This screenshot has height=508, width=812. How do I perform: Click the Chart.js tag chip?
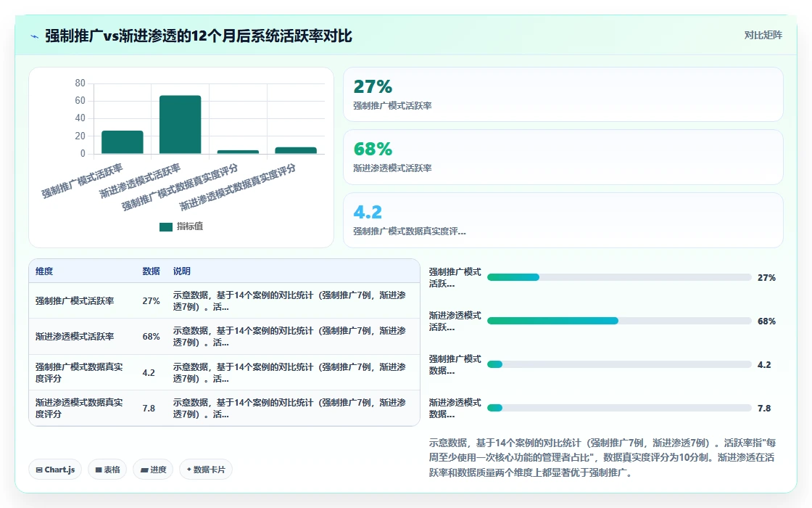pyautogui.click(x=55, y=470)
